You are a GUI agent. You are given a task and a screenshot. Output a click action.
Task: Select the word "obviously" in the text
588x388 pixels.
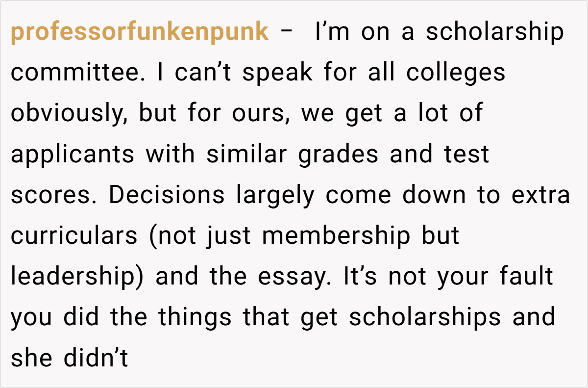69,114
